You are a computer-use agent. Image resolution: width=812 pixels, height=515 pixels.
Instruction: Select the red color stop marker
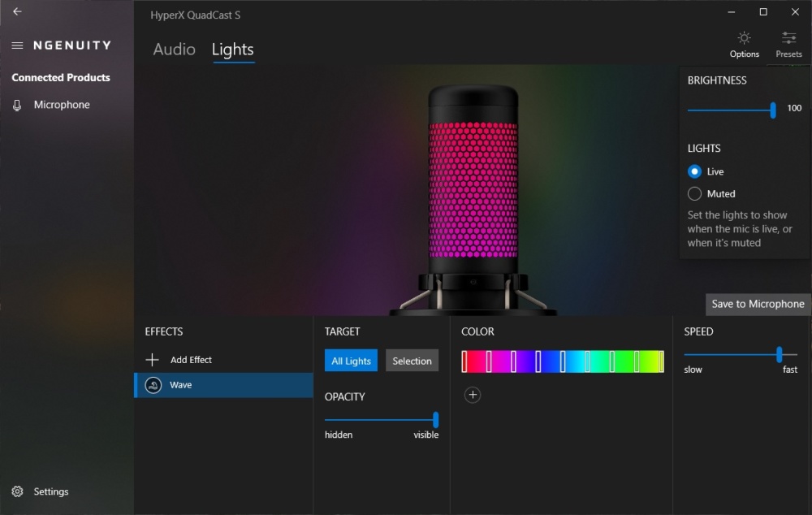464,361
